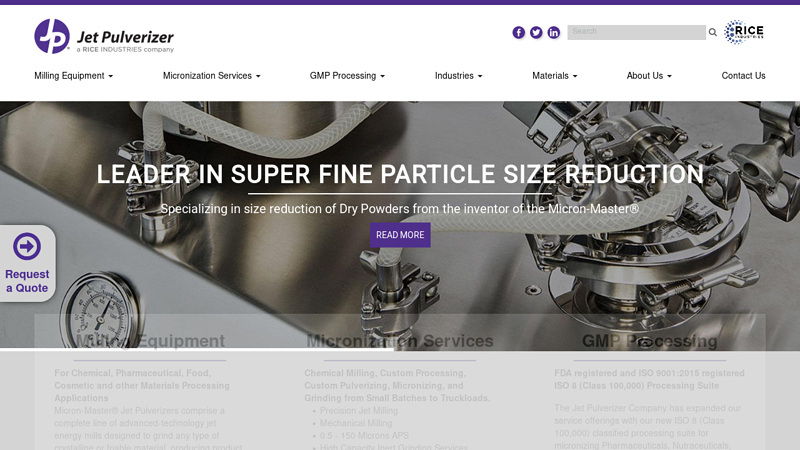Image resolution: width=800 pixels, height=450 pixels.
Task: Expand the Micronization Services dropdown
Action: [x=211, y=76]
